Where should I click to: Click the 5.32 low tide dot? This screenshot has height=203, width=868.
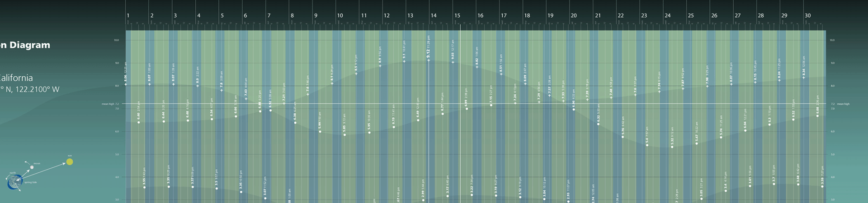tap(672, 147)
